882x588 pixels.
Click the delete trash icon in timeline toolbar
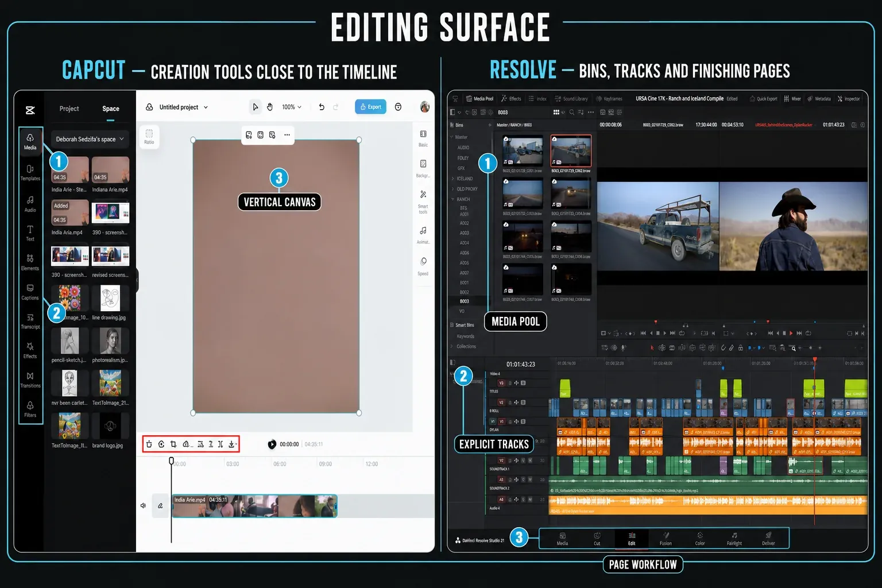pos(149,444)
